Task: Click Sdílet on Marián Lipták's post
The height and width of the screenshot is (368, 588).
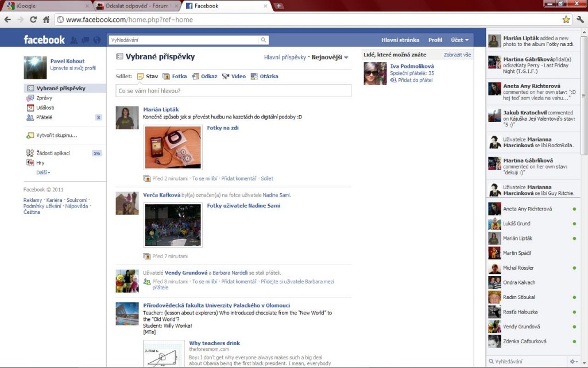Action: pos(267,179)
